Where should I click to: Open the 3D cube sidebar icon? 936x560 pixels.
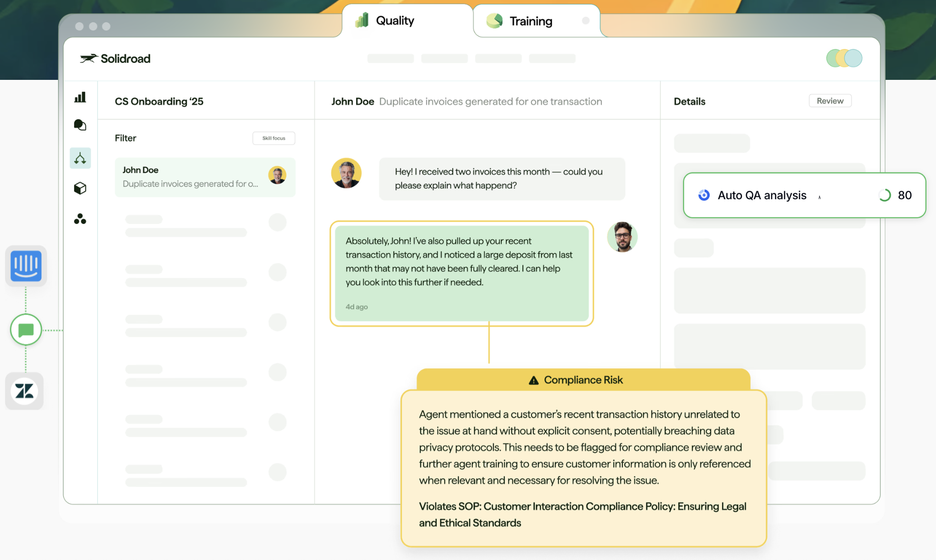coord(80,188)
